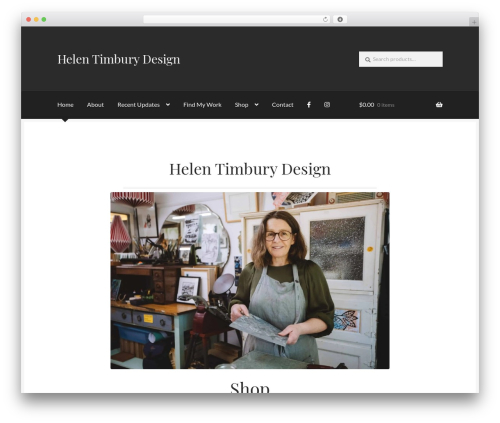Image resolution: width=500 pixels, height=423 pixels.
Task: Focus the Search products field
Action: pyautogui.click(x=401, y=59)
